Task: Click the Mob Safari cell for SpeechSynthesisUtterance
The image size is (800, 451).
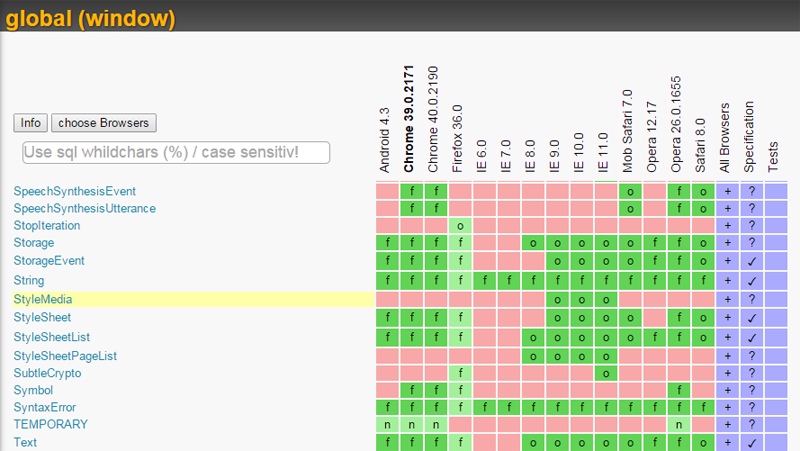Action: [630, 209]
